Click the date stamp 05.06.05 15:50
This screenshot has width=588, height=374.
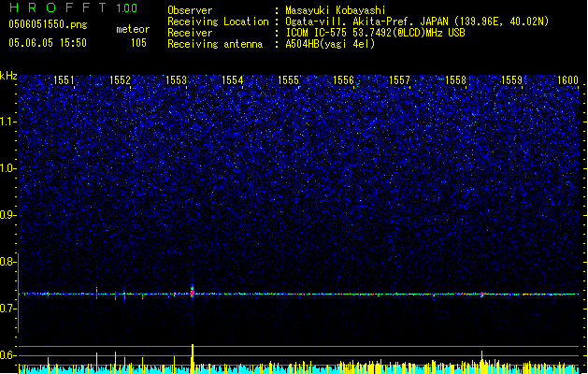point(48,43)
